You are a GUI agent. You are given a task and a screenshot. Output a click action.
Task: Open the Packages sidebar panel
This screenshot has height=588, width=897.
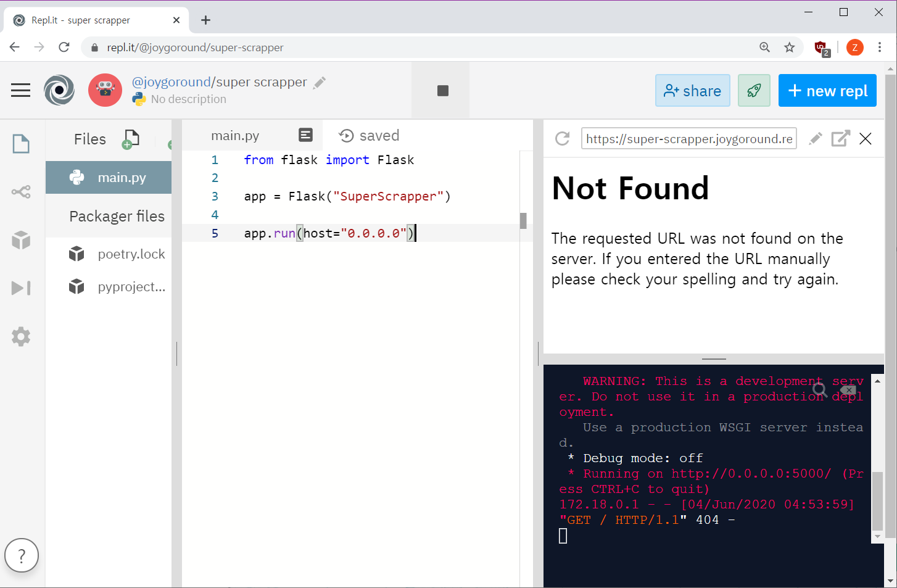tap(21, 240)
